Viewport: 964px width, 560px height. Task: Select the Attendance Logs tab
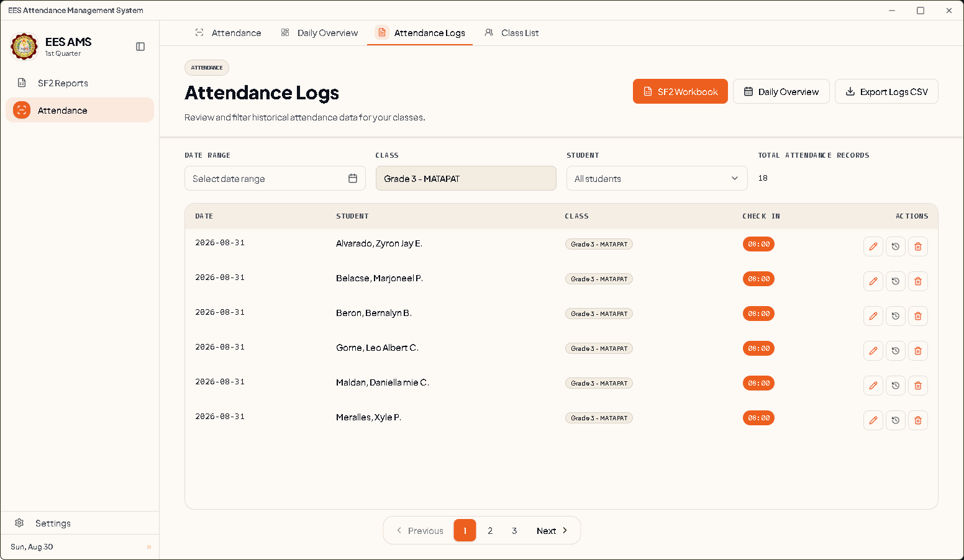pyautogui.click(x=420, y=33)
